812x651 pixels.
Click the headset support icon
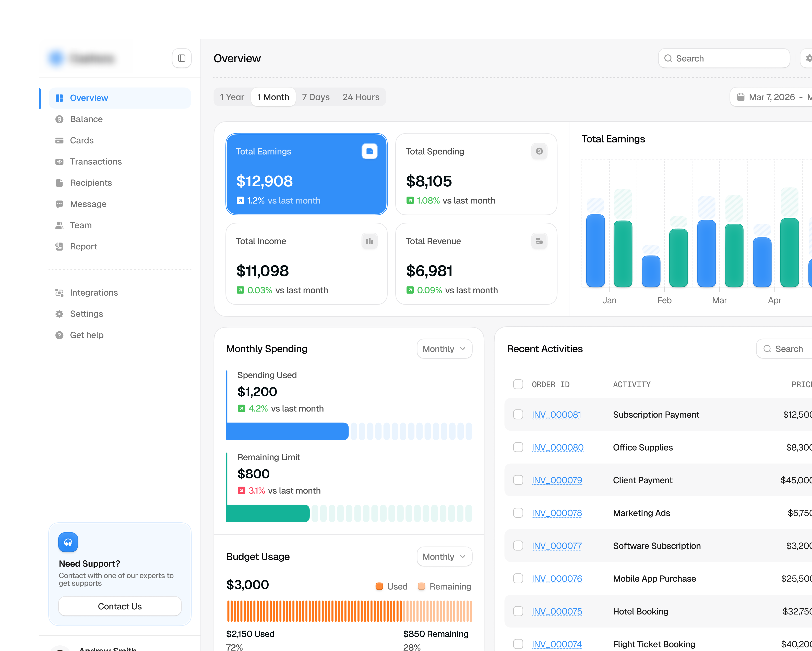pyautogui.click(x=68, y=542)
